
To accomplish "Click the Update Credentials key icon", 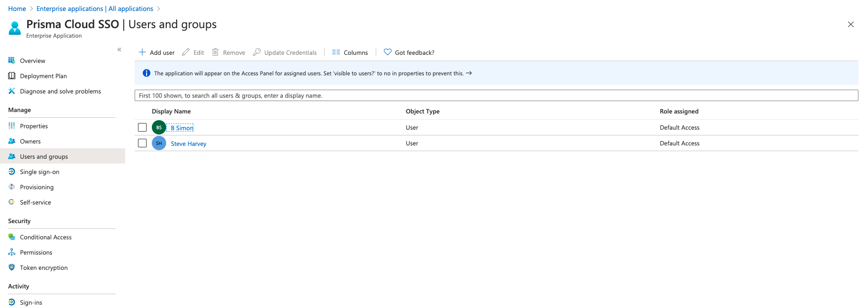I will pyautogui.click(x=257, y=52).
